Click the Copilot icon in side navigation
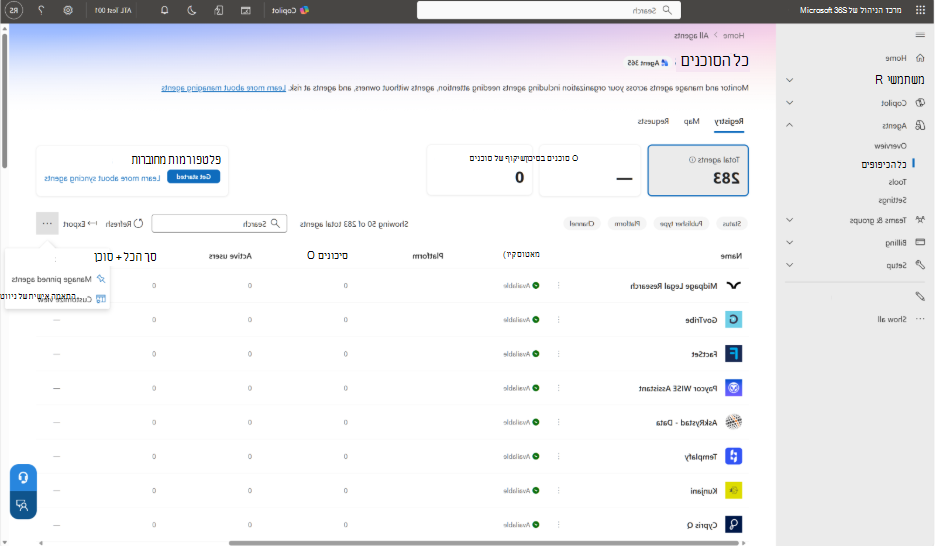This screenshot has height=546, width=936. [920, 103]
